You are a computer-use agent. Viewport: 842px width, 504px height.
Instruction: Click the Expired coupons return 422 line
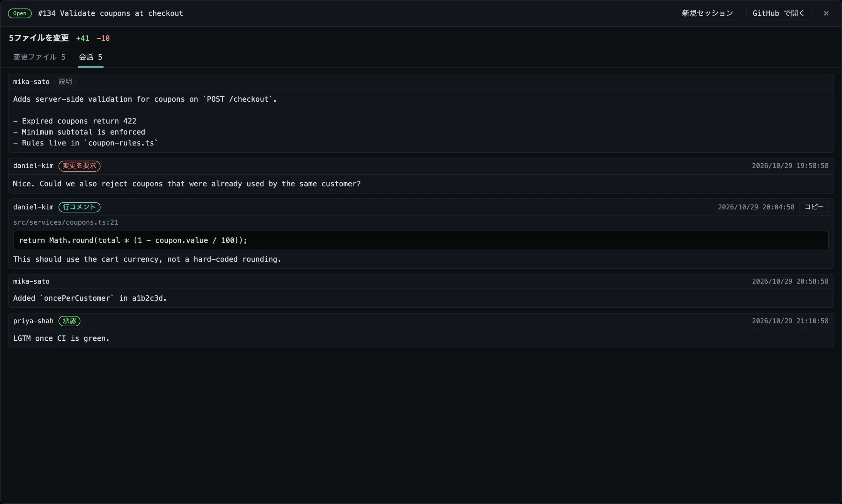click(x=75, y=121)
